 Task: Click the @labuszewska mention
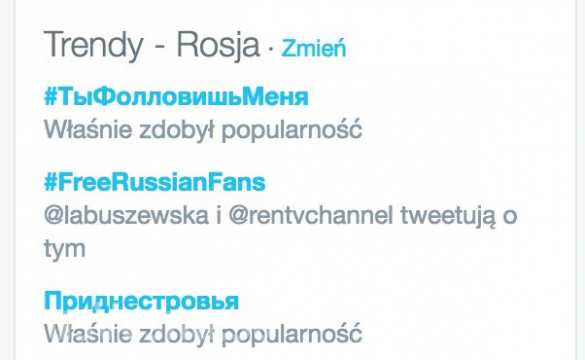pos(126,215)
